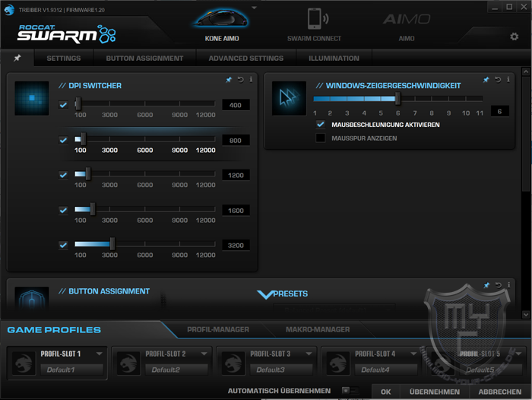Image resolution: width=532 pixels, height=400 pixels.
Task: Toggle the 800 DPI level checkbox
Action: (x=63, y=140)
